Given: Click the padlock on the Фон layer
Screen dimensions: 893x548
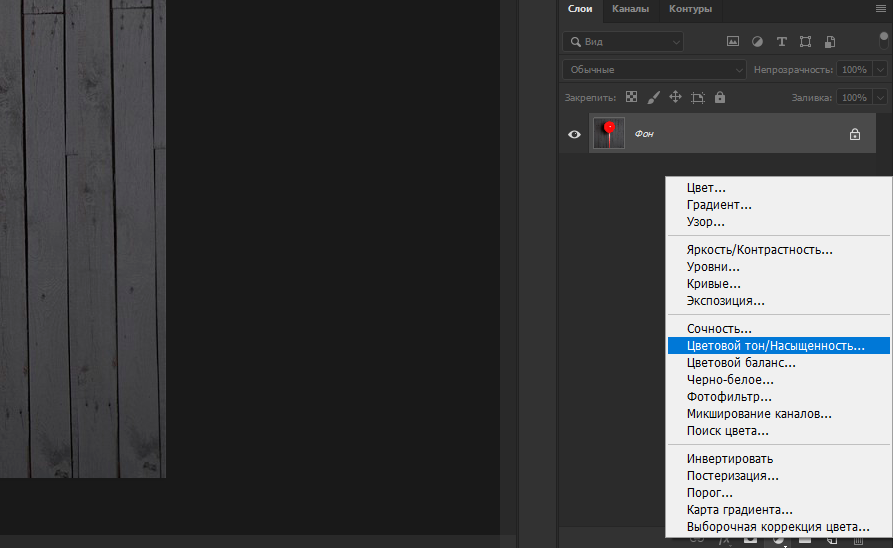Looking at the screenshot, I should coord(855,134).
